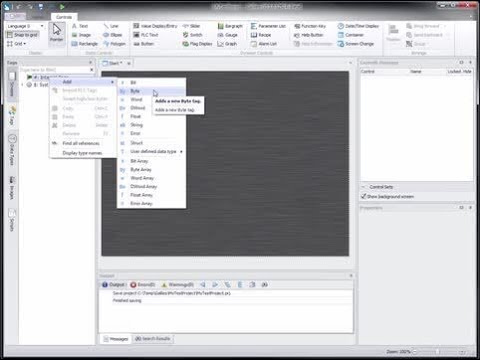The image size is (480, 360).
Task: Toggle Snap to grid
Action: [x=22, y=35]
